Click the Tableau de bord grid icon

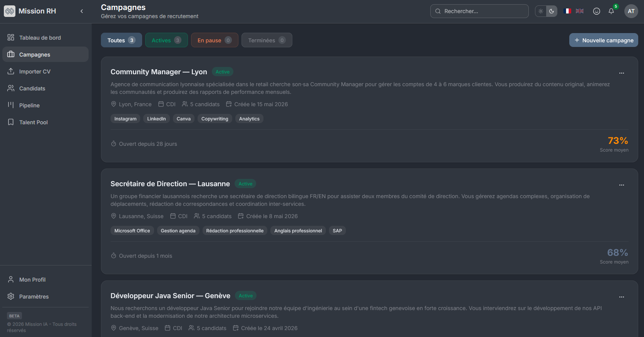coord(11,37)
